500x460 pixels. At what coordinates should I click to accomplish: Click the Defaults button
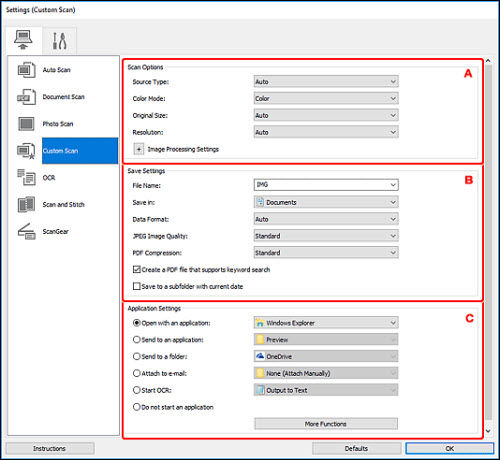coord(356,448)
